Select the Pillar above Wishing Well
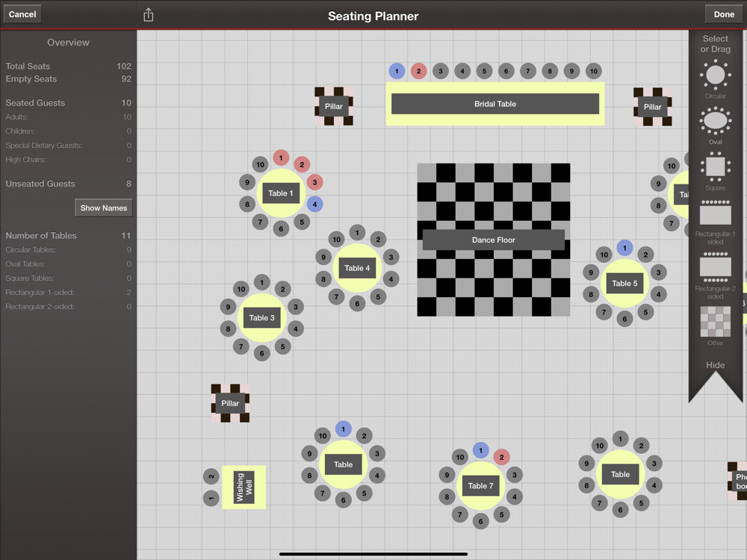The image size is (747, 560). (230, 403)
